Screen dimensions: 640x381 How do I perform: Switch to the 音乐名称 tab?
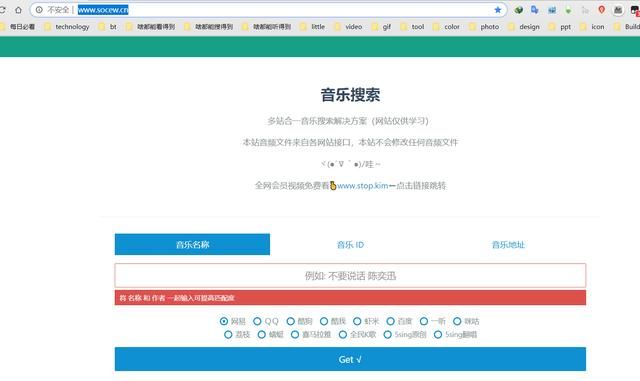[192, 244]
